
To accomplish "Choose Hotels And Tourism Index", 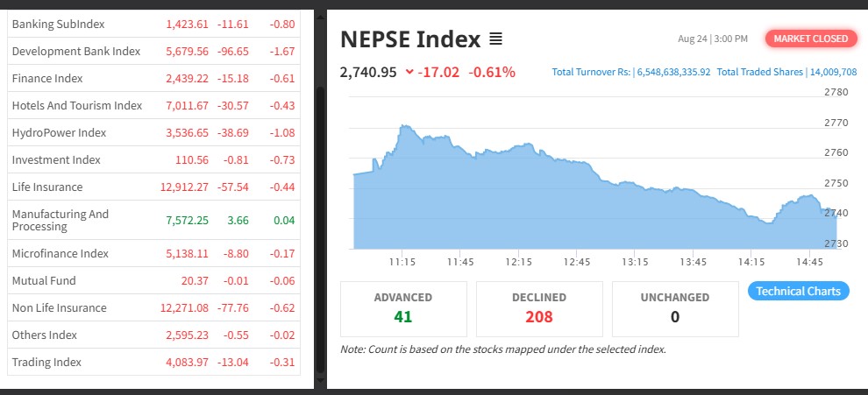I will 77,105.
